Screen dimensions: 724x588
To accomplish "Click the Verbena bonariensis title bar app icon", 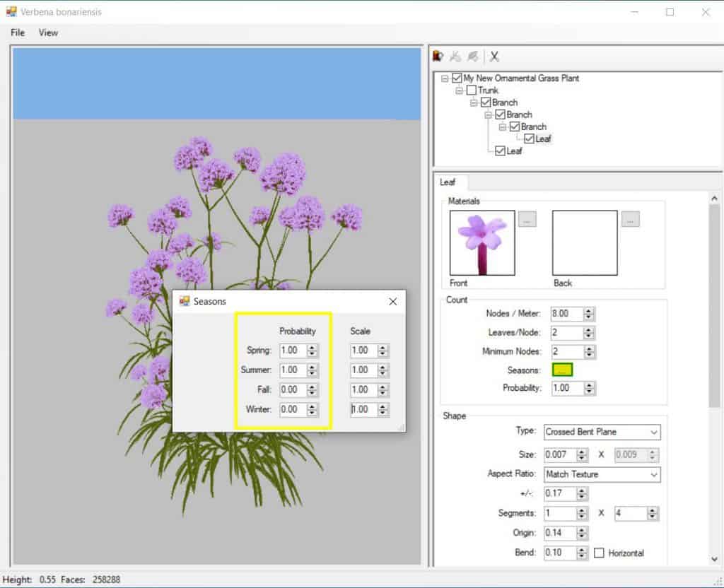I will click(11, 11).
